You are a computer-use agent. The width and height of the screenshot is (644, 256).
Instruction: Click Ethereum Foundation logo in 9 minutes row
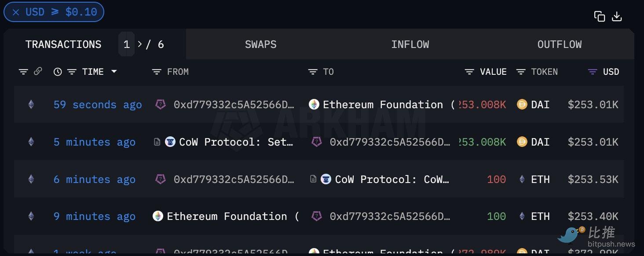click(x=158, y=216)
